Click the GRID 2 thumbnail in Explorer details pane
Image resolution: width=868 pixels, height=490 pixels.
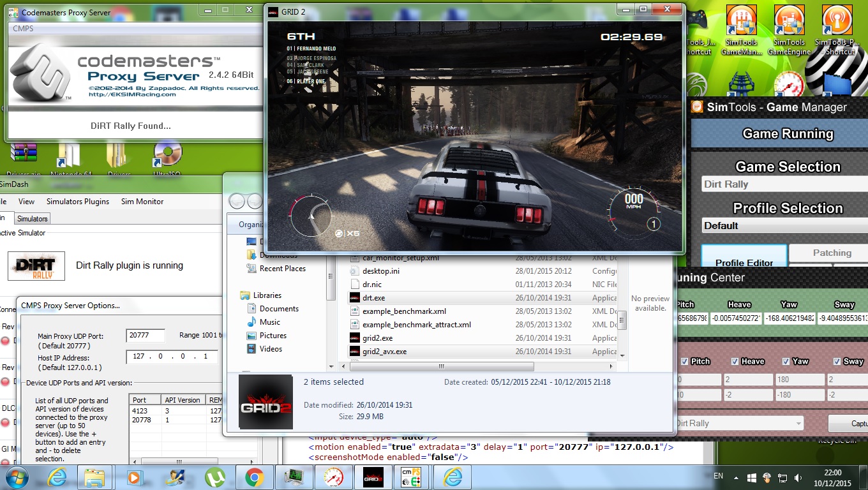(266, 402)
